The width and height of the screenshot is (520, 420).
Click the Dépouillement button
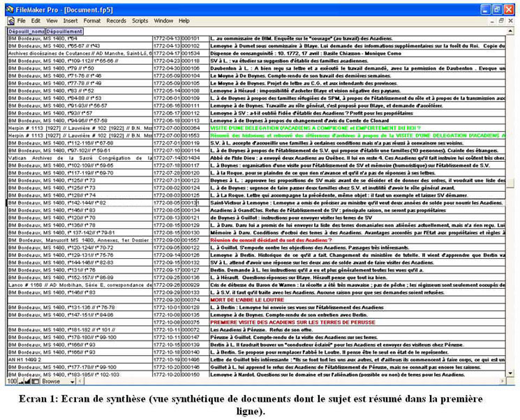pos(64,31)
